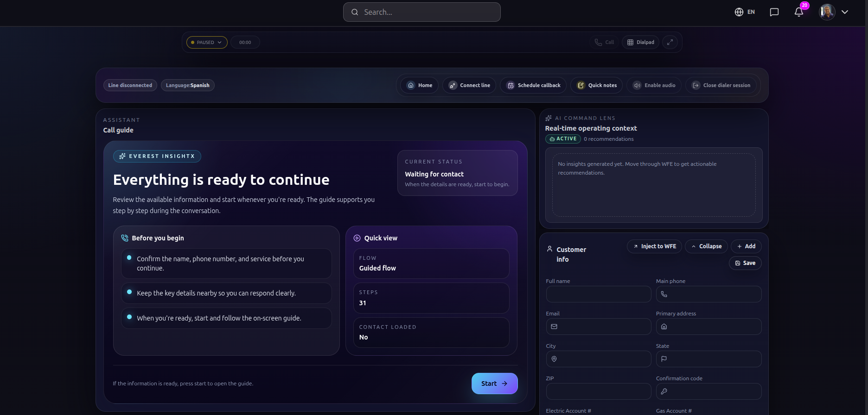
Task: Open the language globe selector
Action: 745,12
